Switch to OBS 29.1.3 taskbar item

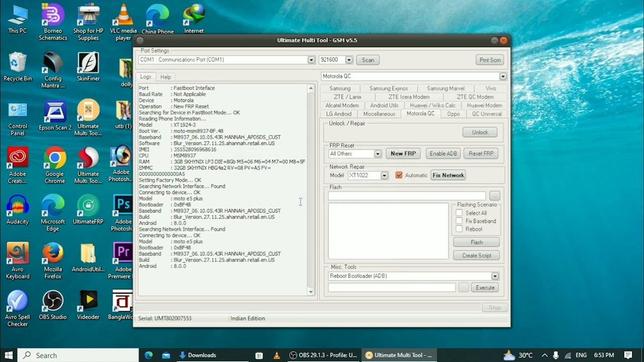[x=324, y=355]
